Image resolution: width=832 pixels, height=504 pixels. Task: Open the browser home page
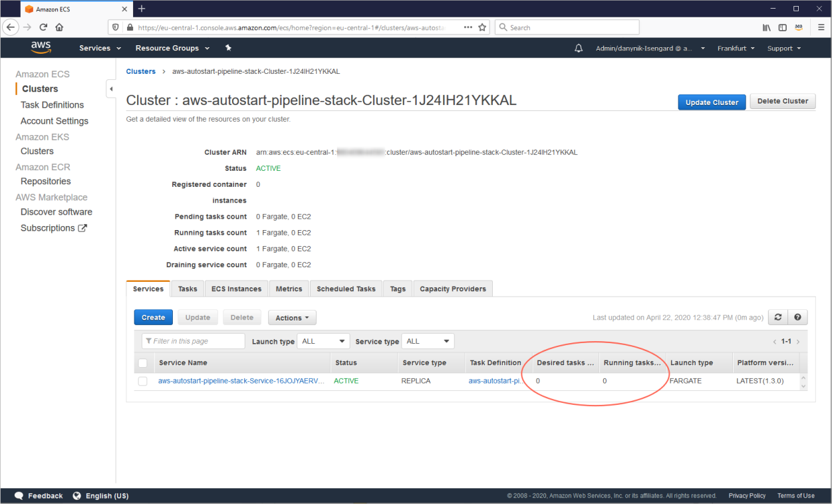pos(59,27)
